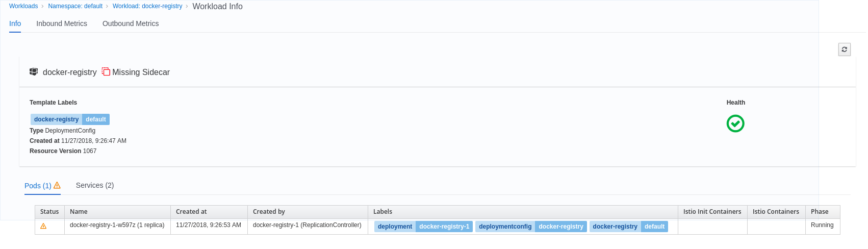This screenshot has height=249, width=868.
Task: Click docker-registry default badge in pod row
Action: coord(629,227)
